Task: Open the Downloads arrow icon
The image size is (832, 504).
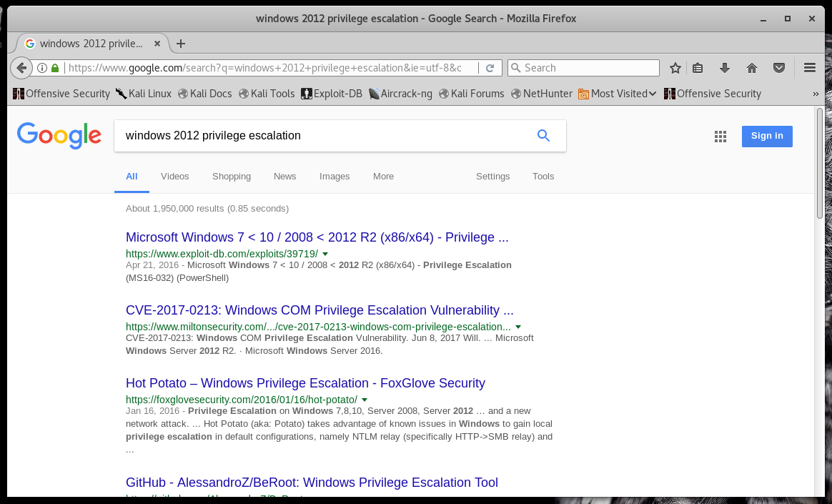Action: click(724, 68)
